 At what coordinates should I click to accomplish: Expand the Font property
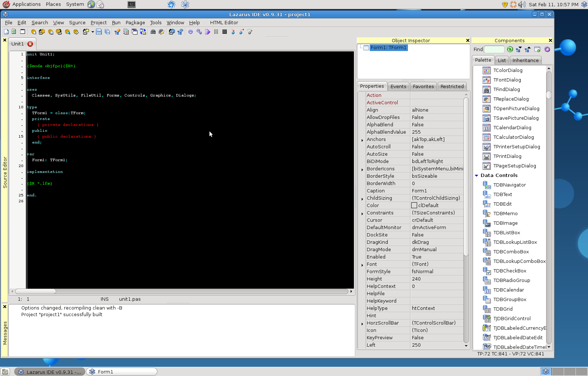[362, 265]
